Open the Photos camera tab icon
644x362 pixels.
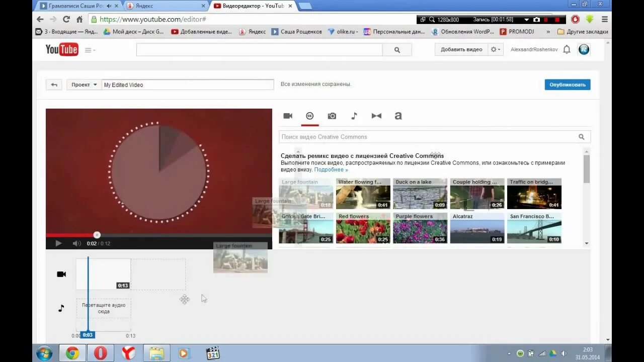(332, 116)
